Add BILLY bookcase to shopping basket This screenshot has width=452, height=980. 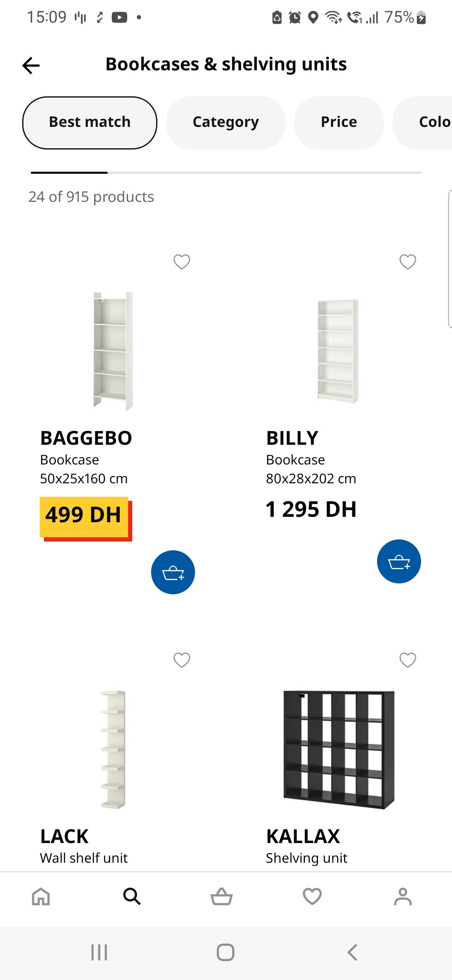399,561
